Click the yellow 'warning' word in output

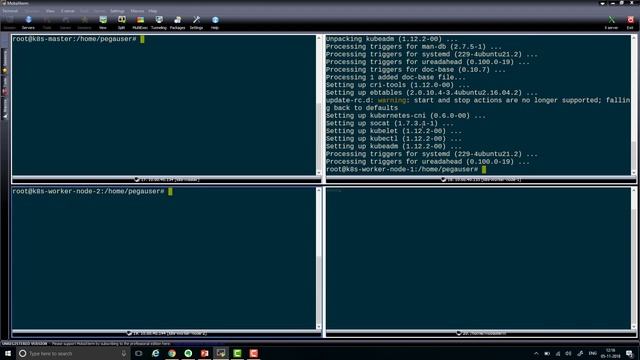pos(392,100)
